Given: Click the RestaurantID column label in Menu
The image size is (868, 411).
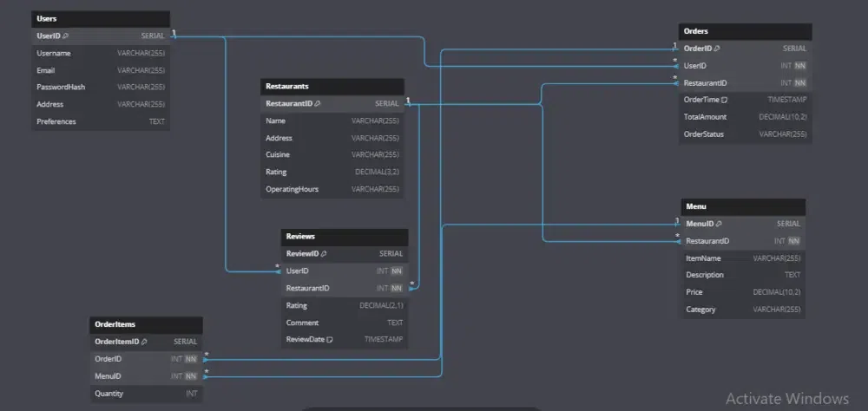Looking at the screenshot, I should [x=707, y=241].
